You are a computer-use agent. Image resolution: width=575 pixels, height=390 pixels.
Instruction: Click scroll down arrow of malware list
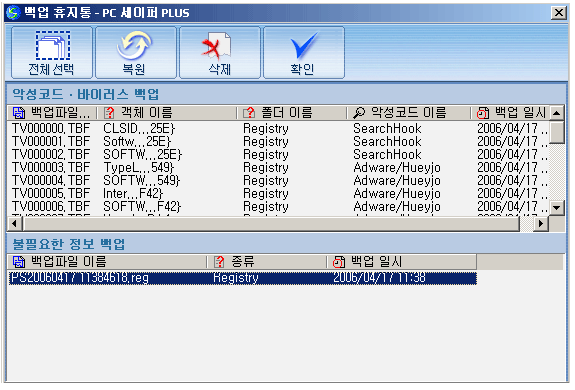[x=557, y=208]
